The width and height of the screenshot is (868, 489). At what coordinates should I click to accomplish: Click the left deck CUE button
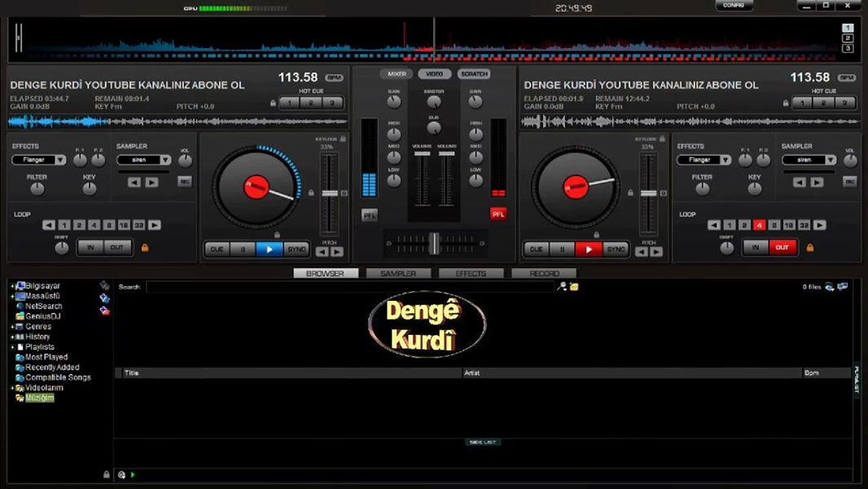pos(217,249)
